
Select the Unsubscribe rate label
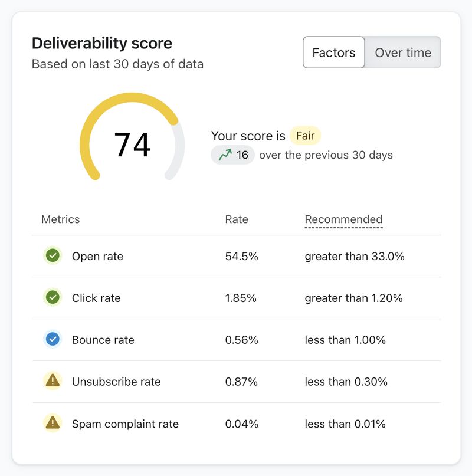coord(116,382)
